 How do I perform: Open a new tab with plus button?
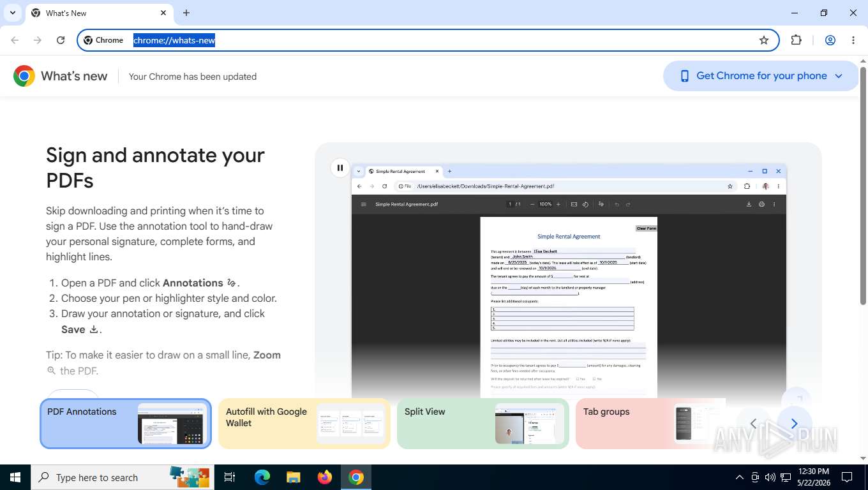tap(186, 13)
